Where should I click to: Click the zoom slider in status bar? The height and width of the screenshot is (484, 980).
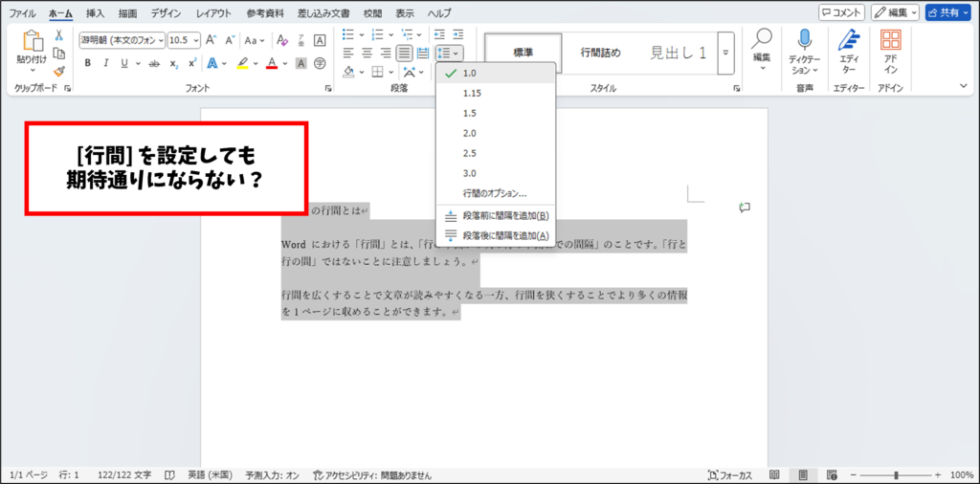[895, 475]
